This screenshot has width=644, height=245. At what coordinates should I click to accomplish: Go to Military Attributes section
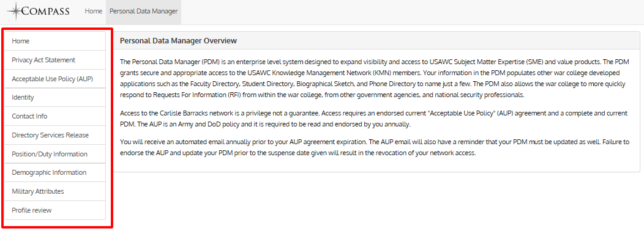pyautogui.click(x=55, y=191)
